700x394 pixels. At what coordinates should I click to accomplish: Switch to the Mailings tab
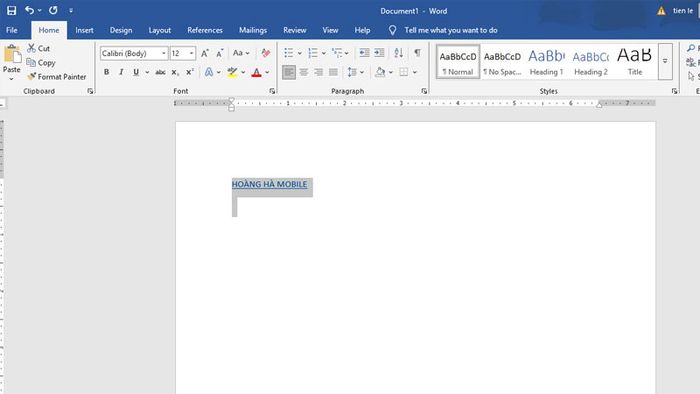[x=253, y=30]
